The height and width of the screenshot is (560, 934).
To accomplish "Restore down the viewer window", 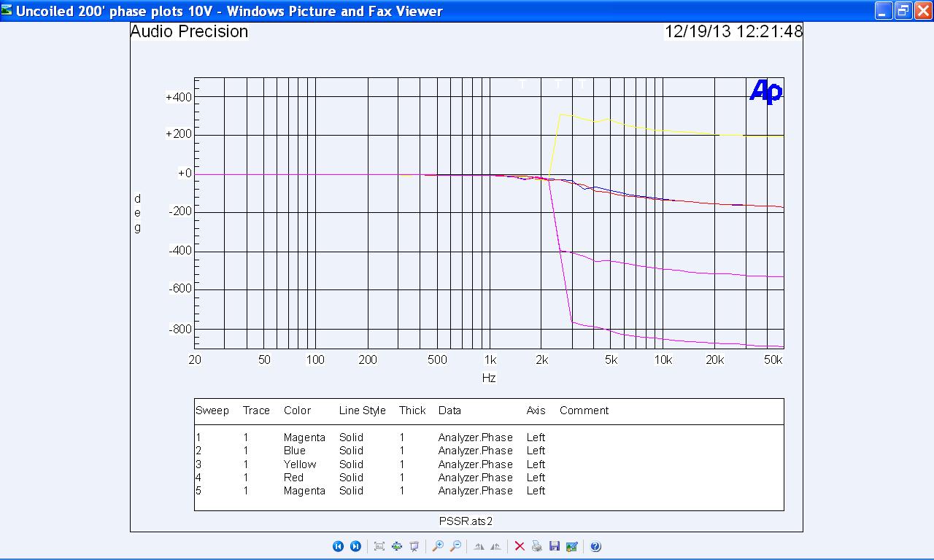I will tap(903, 10).
